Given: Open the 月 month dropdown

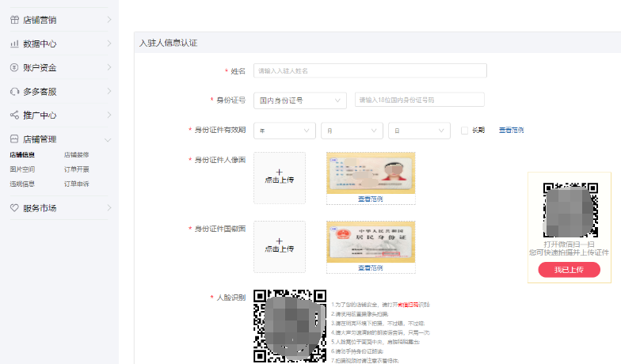Looking at the screenshot, I should tap(352, 131).
